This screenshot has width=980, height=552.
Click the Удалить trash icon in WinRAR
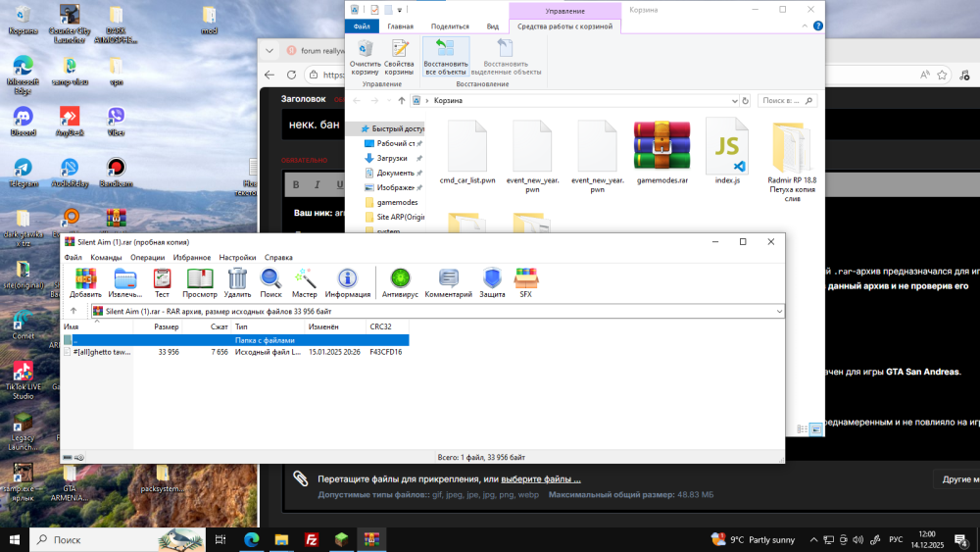[x=237, y=283]
